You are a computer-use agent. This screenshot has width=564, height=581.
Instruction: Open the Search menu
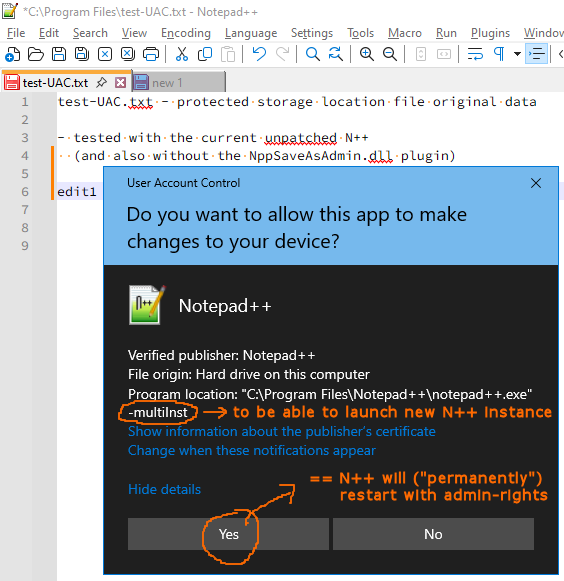pyautogui.click(x=90, y=33)
